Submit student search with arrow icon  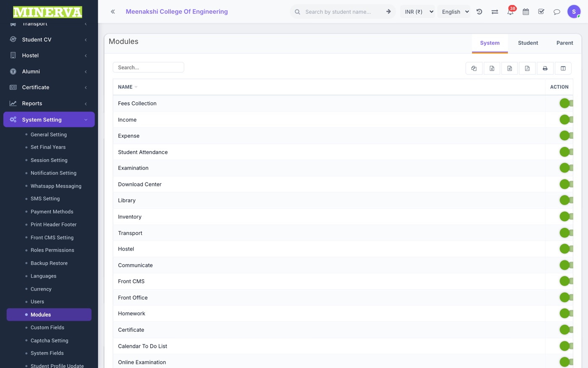[388, 12]
